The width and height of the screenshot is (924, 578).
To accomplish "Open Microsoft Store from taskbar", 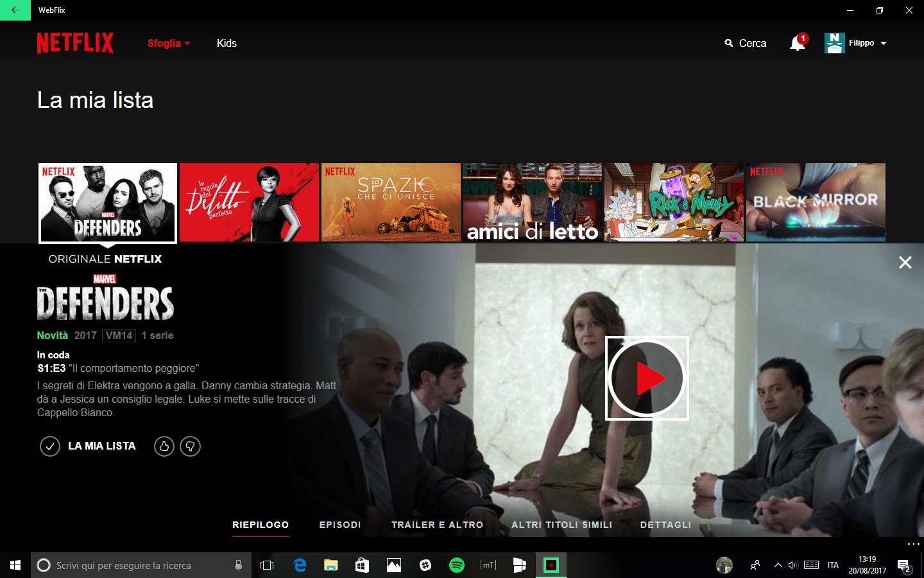I will pyautogui.click(x=363, y=565).
